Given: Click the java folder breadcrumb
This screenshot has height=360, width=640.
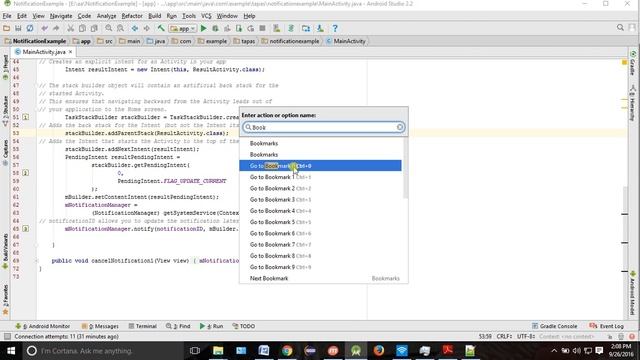Looking at the screenshot, I should [156, 41].
